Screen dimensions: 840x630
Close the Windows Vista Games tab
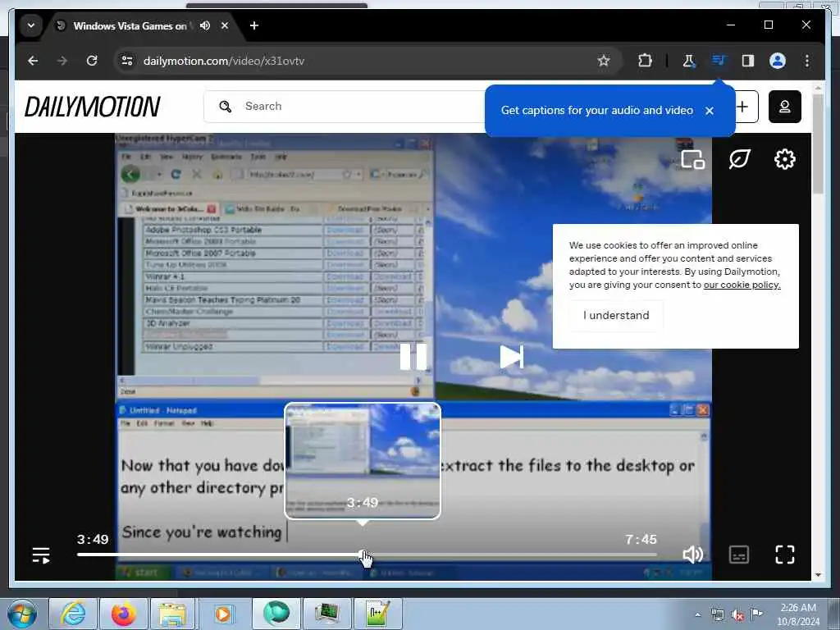point(225,25)
